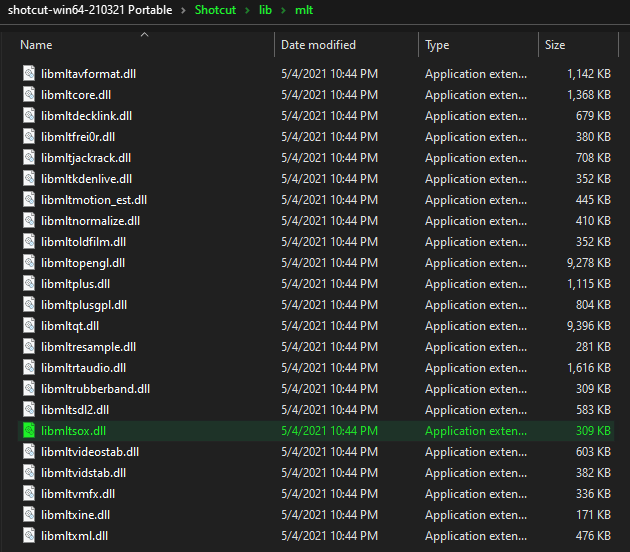This screenshot has height=552, width=630.
Task: Select the file name libmltxml.dll
Action: 74,536
